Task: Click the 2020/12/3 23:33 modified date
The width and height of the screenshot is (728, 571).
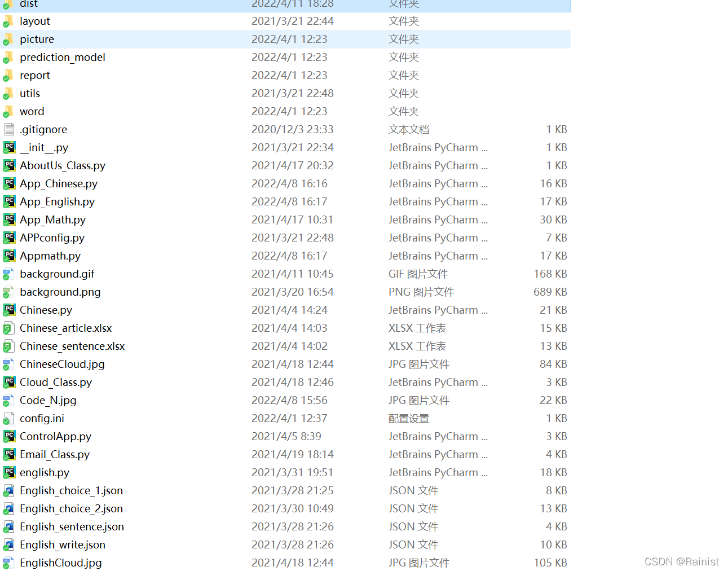Action: (x=293, y=130)
